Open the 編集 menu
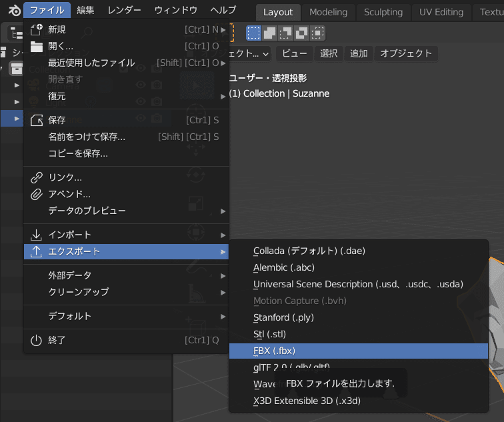504x422 pixels. click(85, 10)
